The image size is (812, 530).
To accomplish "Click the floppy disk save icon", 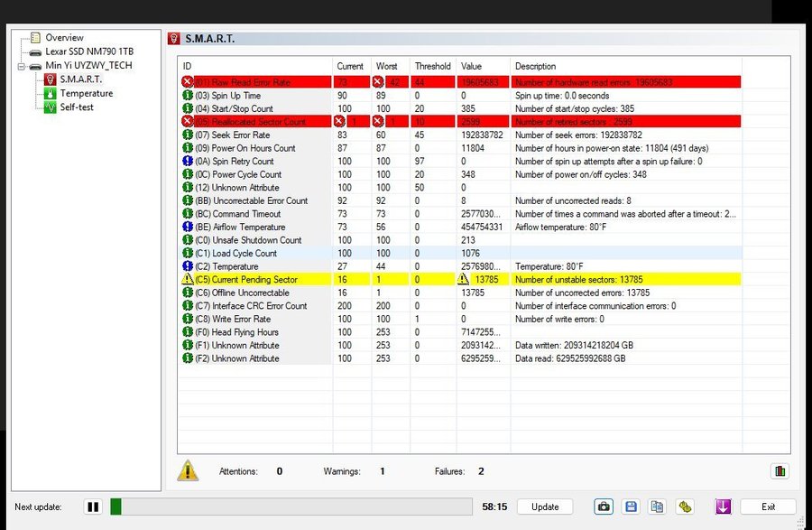I will pos(632,507).
